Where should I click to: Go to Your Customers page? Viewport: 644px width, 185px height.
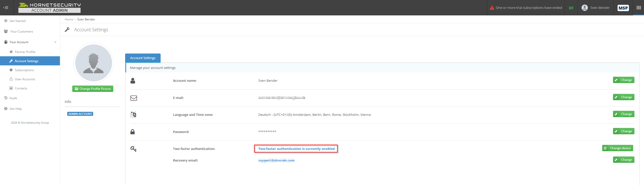(x=21, y=32)
